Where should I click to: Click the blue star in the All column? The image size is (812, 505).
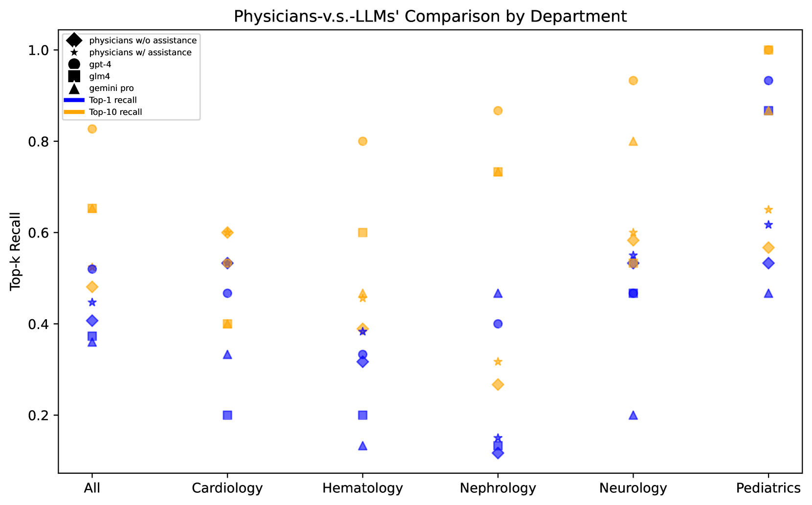click(92, 303)
